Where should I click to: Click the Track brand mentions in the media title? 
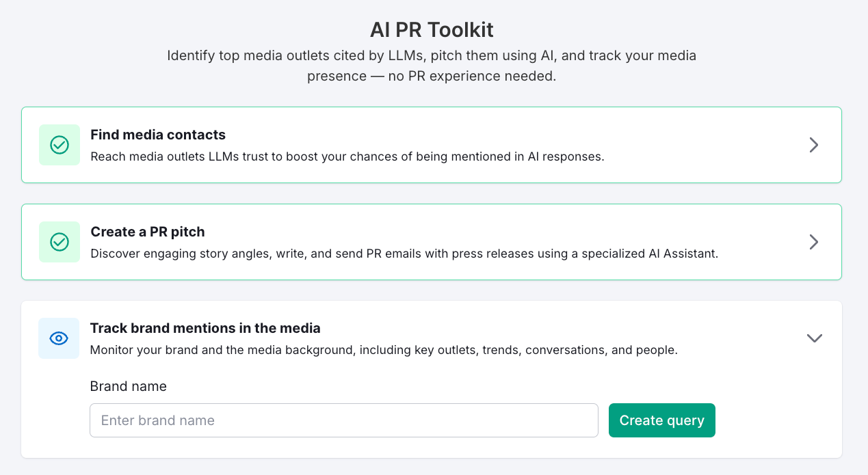[205, 328]
